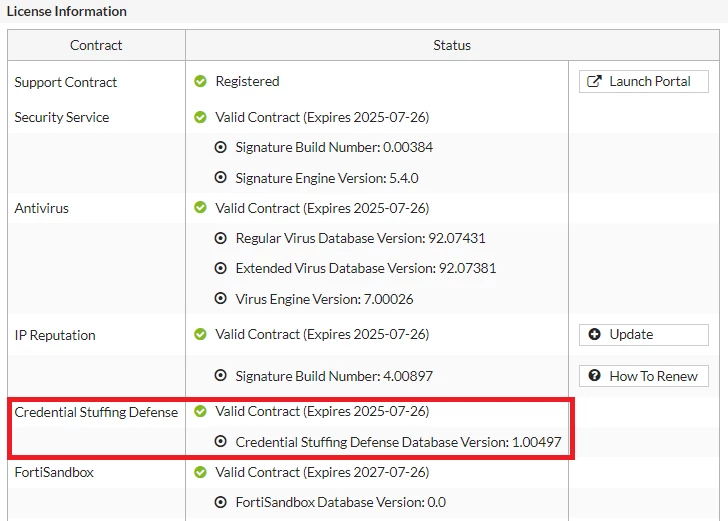Click the Update button
728x521 pixels.
(644, 335)
